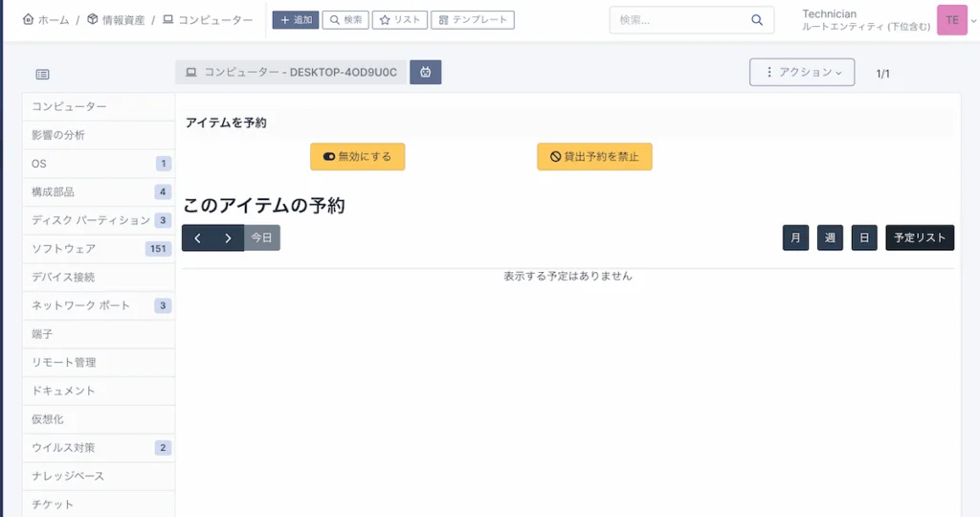This screenshot has height=517, width=980.
Task: Click the 追加 add button
Action: click(296, 20)
